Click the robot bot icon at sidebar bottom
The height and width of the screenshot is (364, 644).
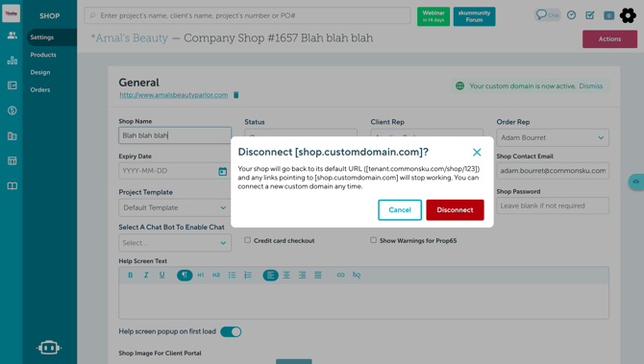(49, 348)
